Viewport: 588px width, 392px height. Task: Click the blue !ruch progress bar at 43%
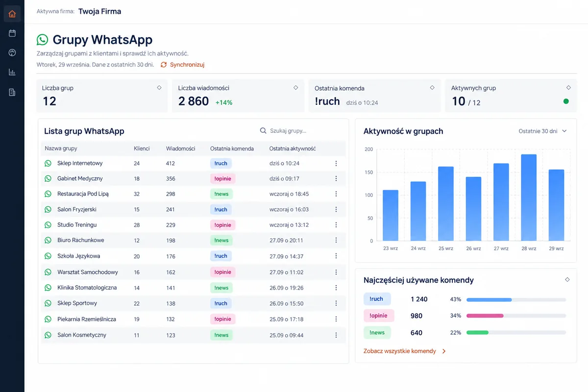click(489, 299)
